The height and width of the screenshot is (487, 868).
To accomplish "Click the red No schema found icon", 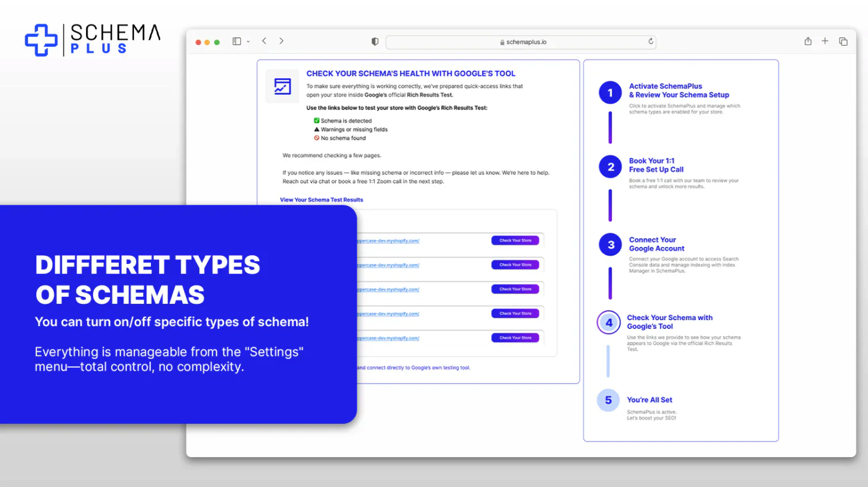I will tap(316, 138).
